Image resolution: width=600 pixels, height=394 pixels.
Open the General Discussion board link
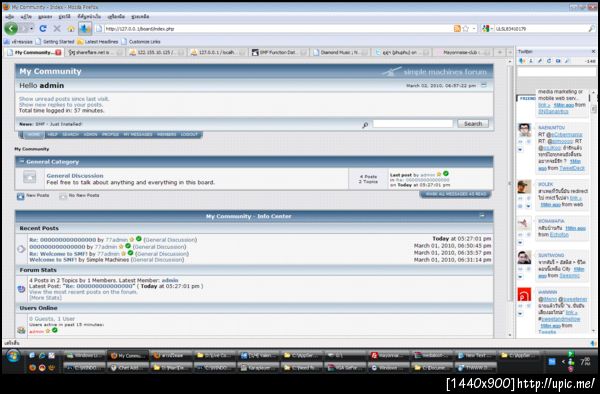click(x=75, y=176)
